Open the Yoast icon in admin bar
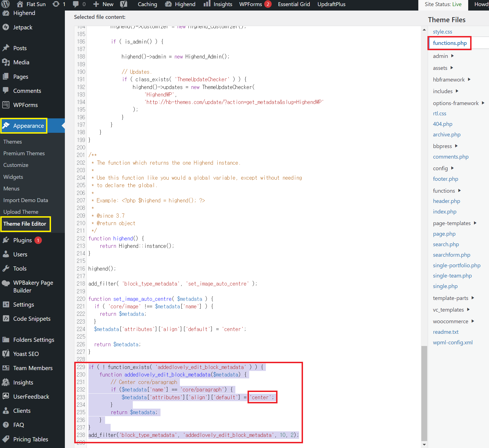The height and width of the screenshot is (448, 489). point(124,4)
